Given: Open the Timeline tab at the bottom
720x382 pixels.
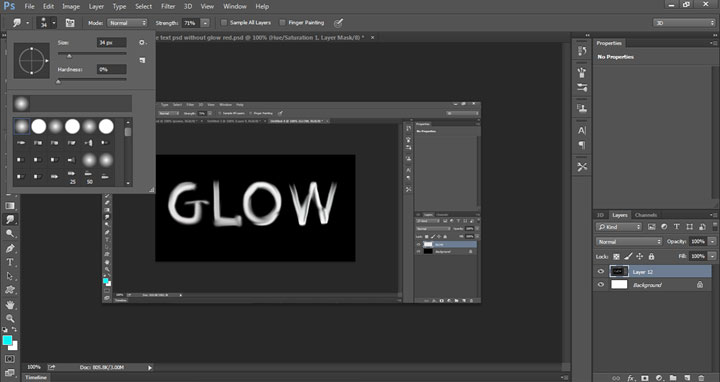Looking at the screenshot, I should [x=36, y=377].
